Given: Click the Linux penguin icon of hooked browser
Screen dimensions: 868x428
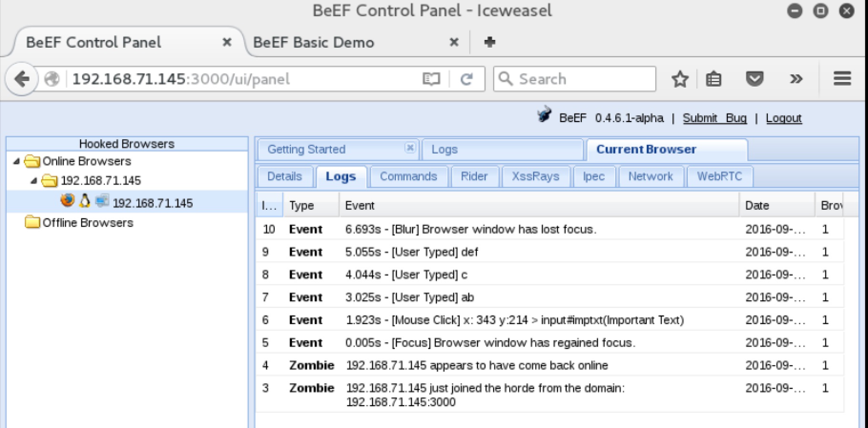Looking at the screenshot, I should tap(85, 201).
